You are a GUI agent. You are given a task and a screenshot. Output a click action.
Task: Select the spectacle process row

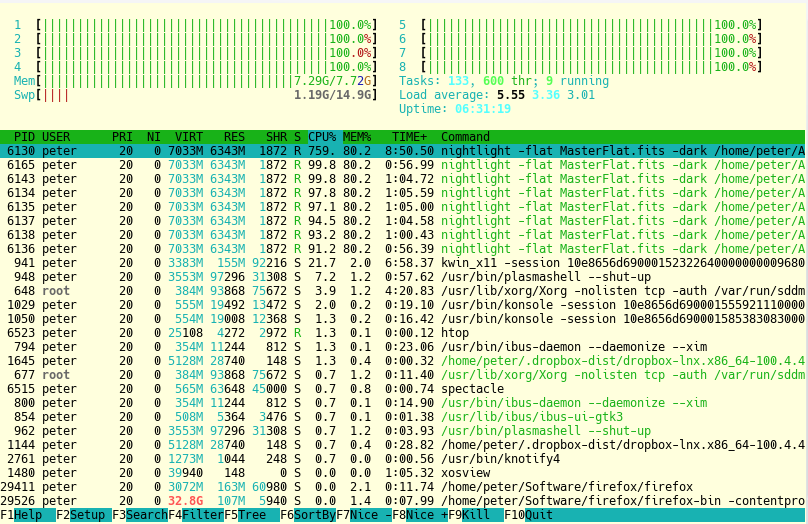click(x=402, y=388)
